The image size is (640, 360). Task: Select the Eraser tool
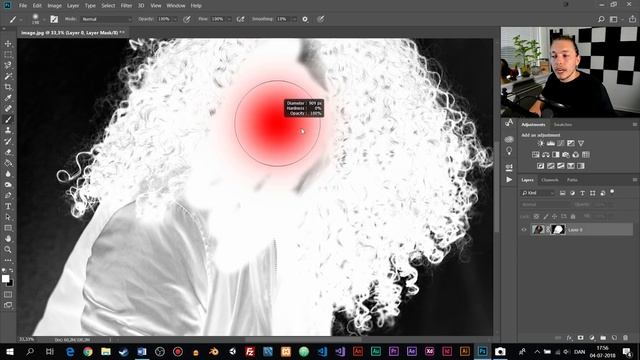(8, 152)
